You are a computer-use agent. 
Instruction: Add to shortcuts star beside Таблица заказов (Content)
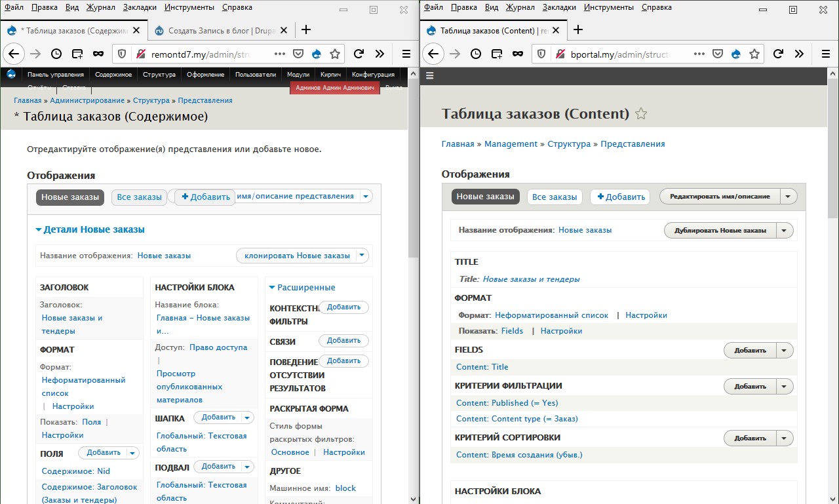tap(641, 114)
